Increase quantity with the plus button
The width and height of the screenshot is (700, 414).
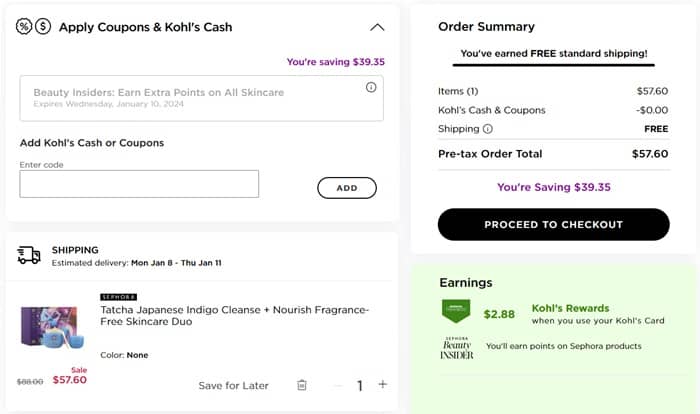pos(382,385)
